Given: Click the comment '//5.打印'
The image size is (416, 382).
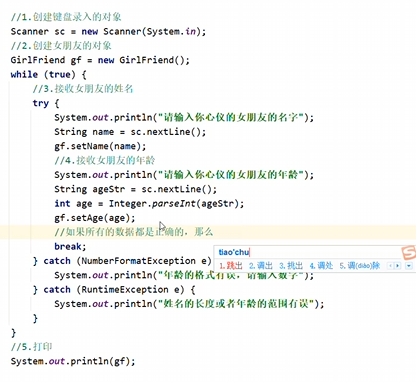Looking at the screenshot, I should click(x=31, y=347).
